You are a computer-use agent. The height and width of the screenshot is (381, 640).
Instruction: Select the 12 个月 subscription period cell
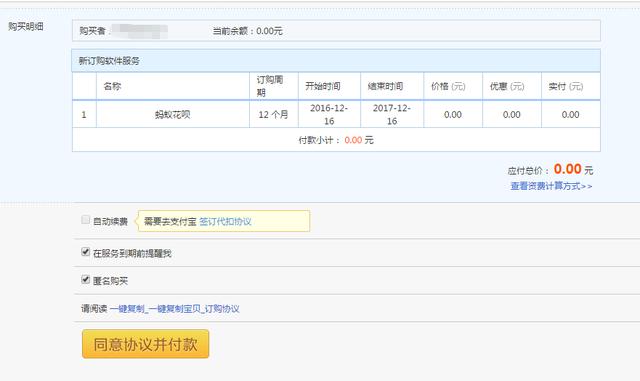(x=273, y=114)
